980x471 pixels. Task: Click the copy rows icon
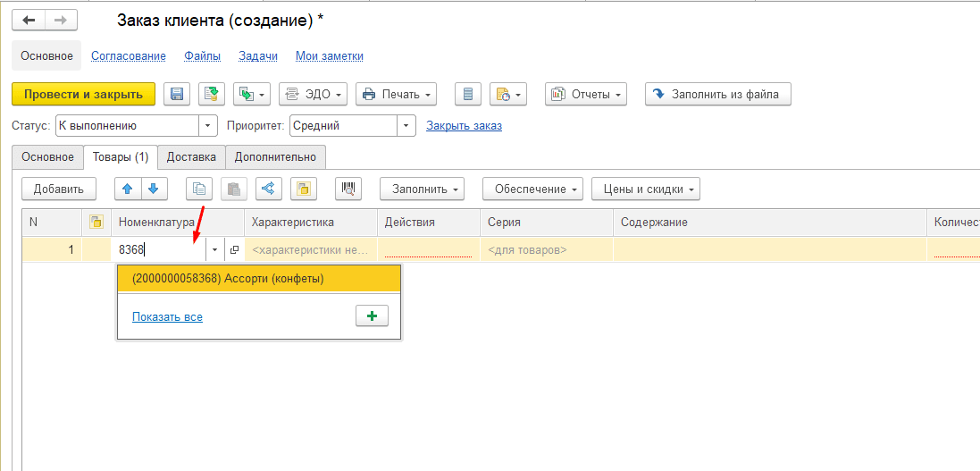pos(199,189)
